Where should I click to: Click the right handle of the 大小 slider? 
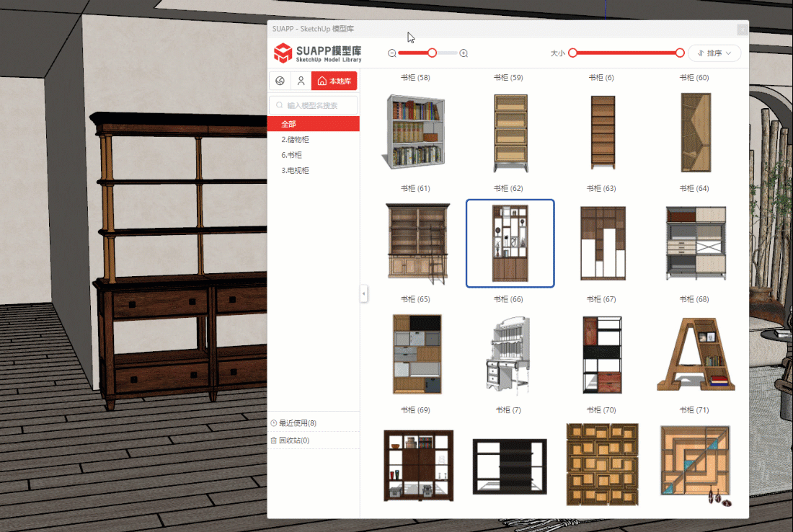[x=680, y=53]
